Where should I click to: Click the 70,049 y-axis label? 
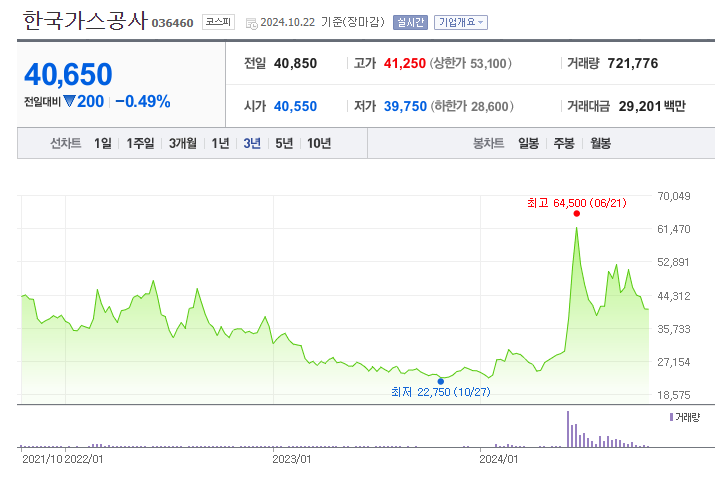point(674,196)
